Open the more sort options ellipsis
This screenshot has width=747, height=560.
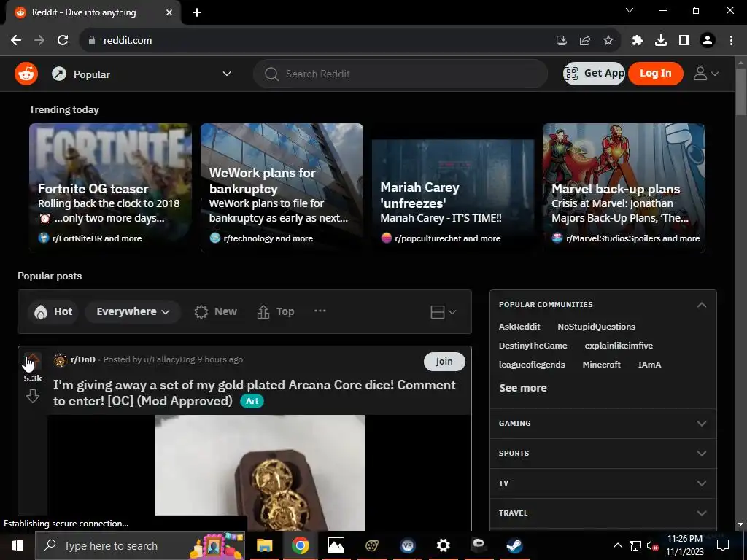320,311
